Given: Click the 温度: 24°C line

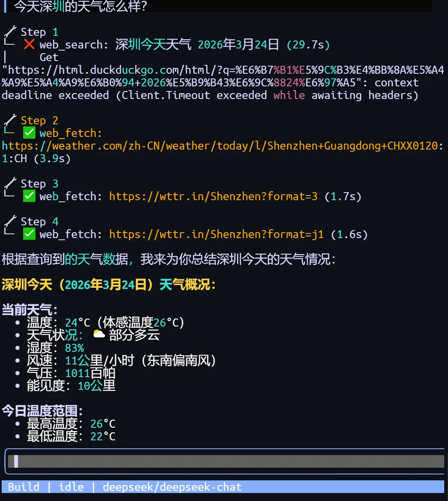Looking at the screenshot, I should (x=105, y=322).
